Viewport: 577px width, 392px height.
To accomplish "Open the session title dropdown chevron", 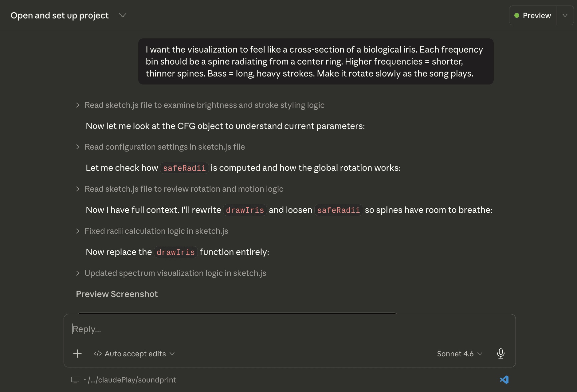I will 123,15.
